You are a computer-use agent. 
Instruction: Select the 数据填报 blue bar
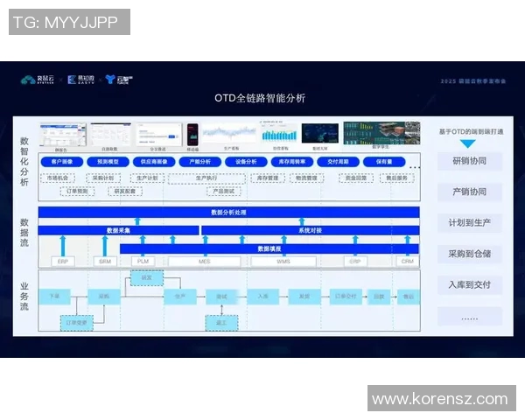pyautogui.click(x=269, y=248)
